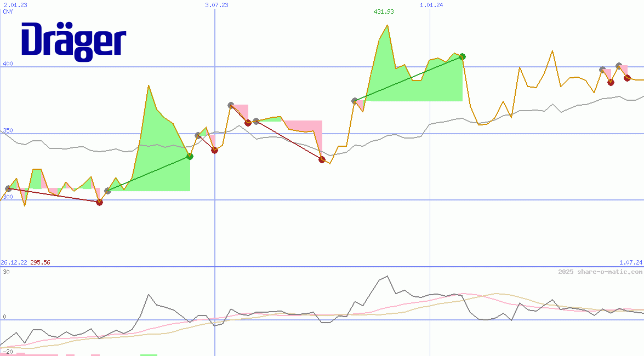Screen dimensions: 644x356
Task: Click the green marker ending the first green trend line
Action: coord(190,156)
